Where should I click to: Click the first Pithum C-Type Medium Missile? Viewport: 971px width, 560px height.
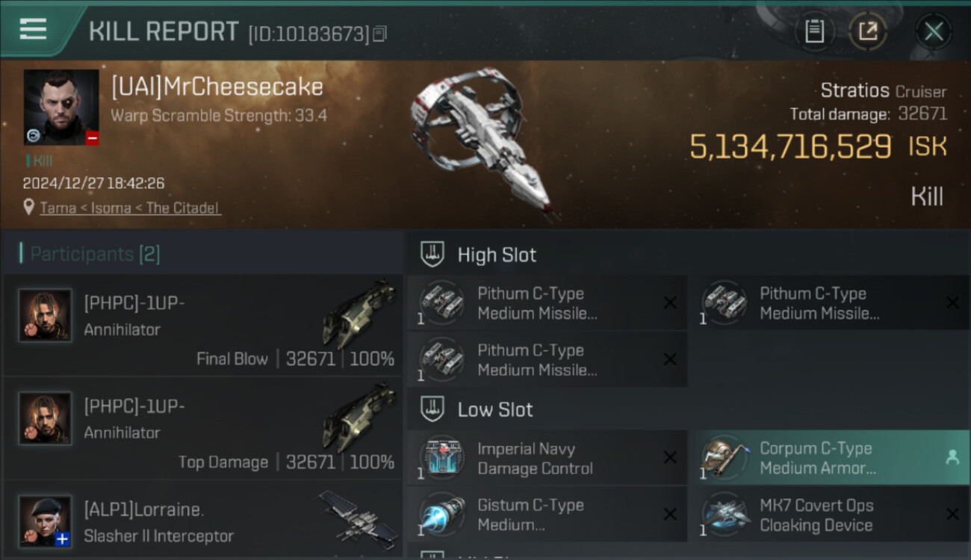[x=547, y=303]
